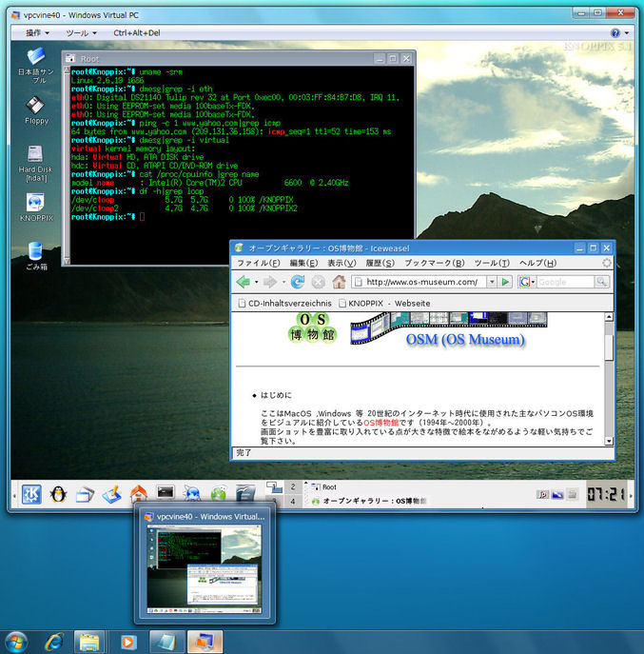This screenshot has width=644, height=654.
Task: Open the KNOPPIX desktop icon
Action: [x=36, y=207]
